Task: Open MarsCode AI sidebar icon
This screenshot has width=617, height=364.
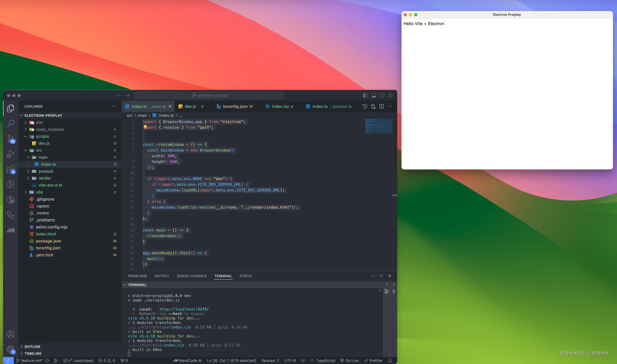Action: (x=11, y=230)
